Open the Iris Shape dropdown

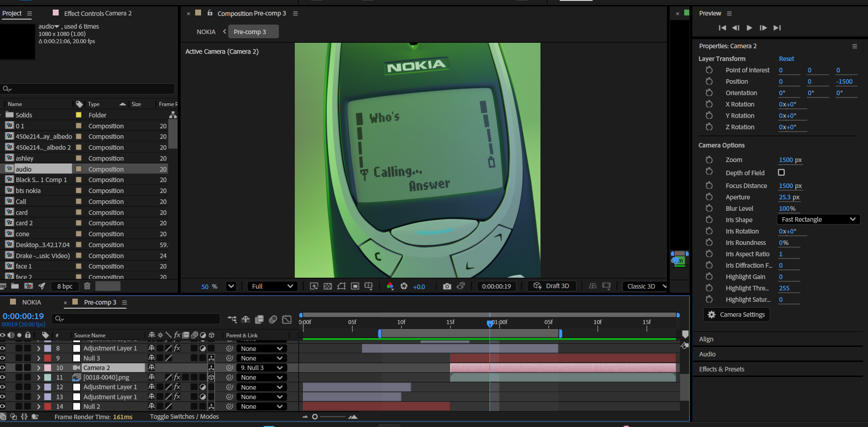(x=818, y=219)
